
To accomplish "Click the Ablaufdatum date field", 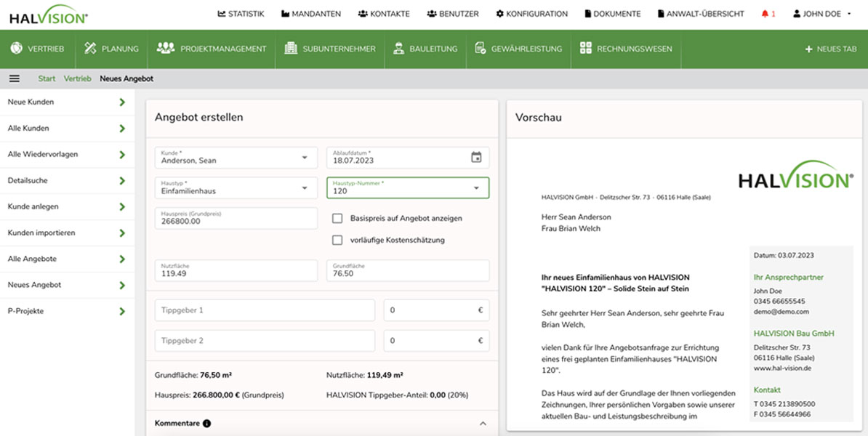I will point(408,158).
